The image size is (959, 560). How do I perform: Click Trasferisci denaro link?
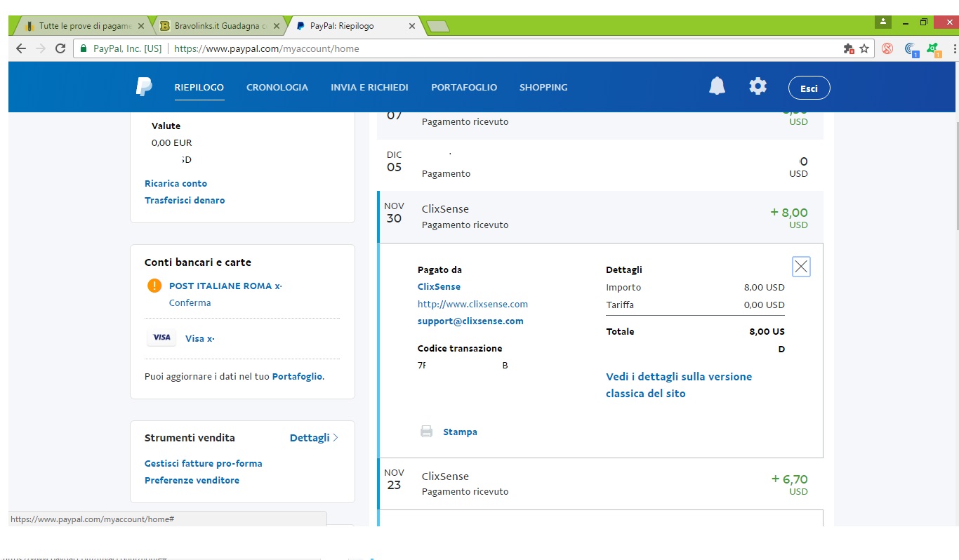pyautogui.click(x=185, y=200)
